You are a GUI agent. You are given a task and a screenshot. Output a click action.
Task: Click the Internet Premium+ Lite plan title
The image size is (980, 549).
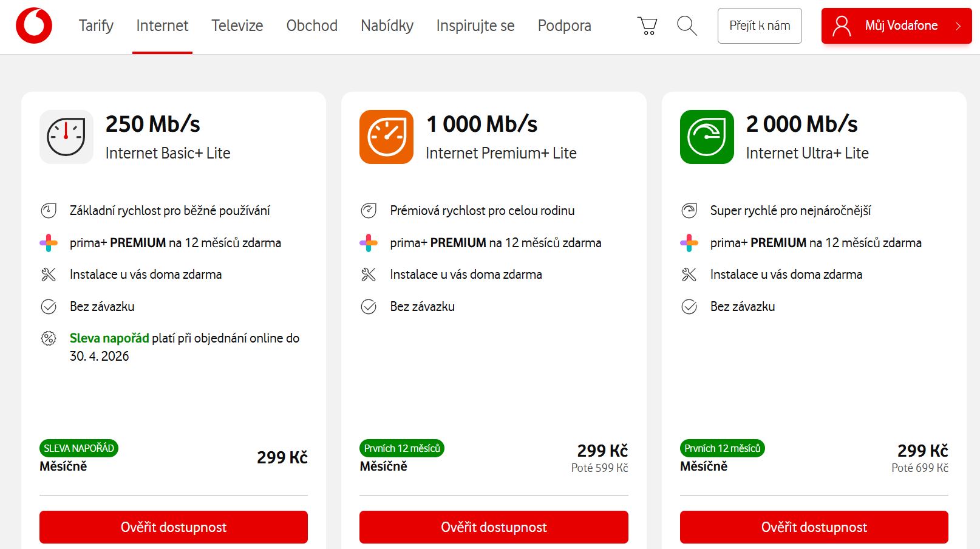pos(501,153)
